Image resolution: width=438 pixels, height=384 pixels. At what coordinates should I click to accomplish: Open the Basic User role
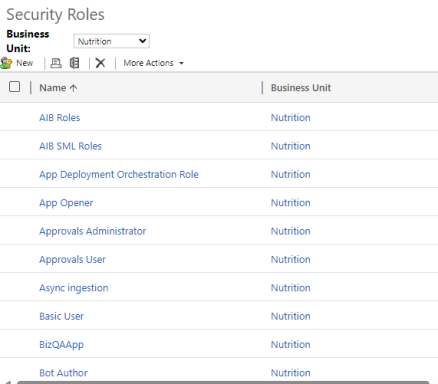pos(61,316)
